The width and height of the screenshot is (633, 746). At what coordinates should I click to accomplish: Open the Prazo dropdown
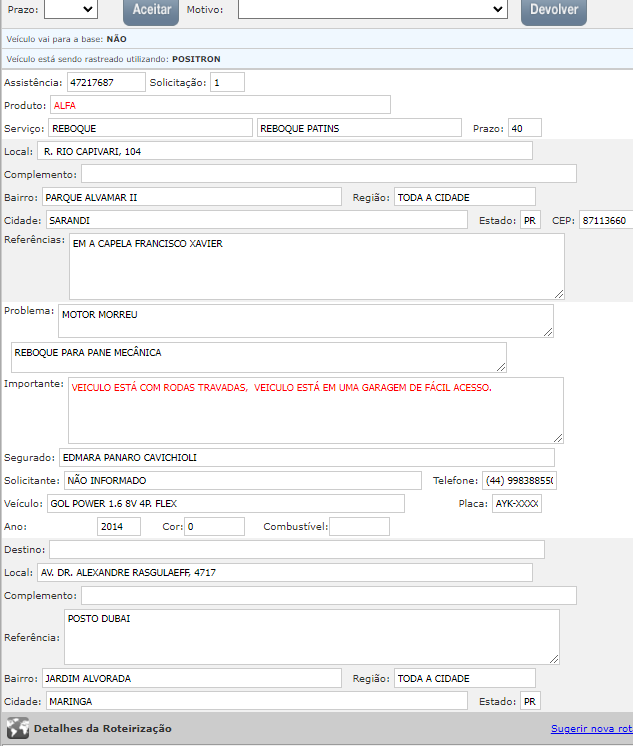point(72,10)
